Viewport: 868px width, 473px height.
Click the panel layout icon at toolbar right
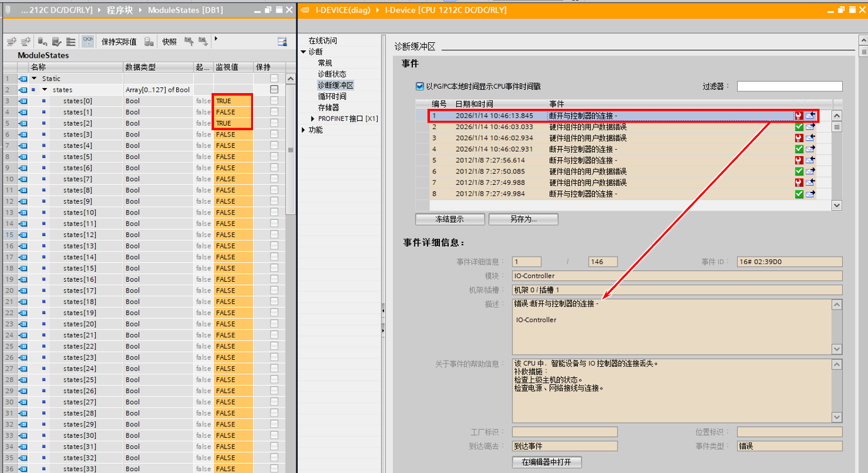click(283, 42)
